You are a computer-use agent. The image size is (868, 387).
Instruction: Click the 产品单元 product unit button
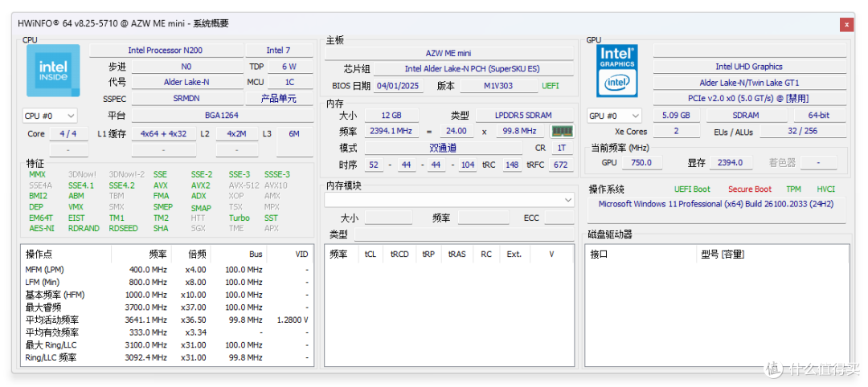click(279, 99)
